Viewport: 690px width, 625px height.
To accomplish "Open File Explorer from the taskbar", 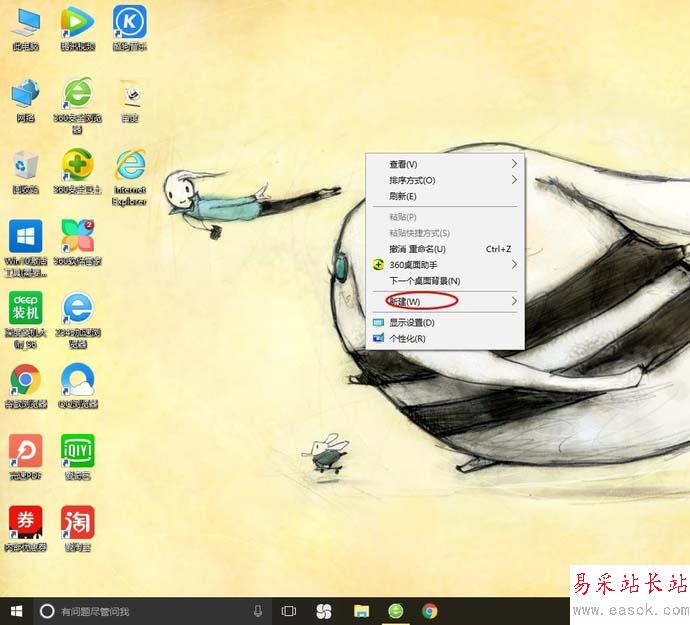I will point(361,611).
